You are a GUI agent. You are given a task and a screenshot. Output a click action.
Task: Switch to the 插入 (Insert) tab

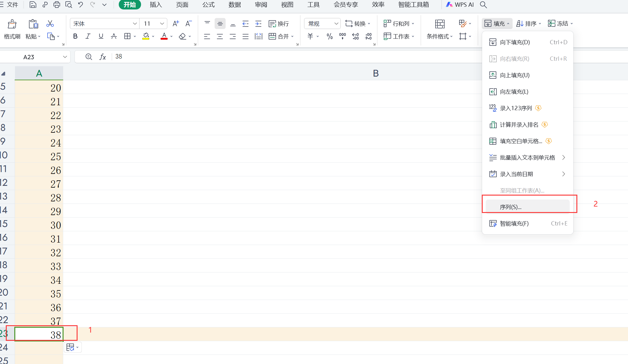click(156, 5)
